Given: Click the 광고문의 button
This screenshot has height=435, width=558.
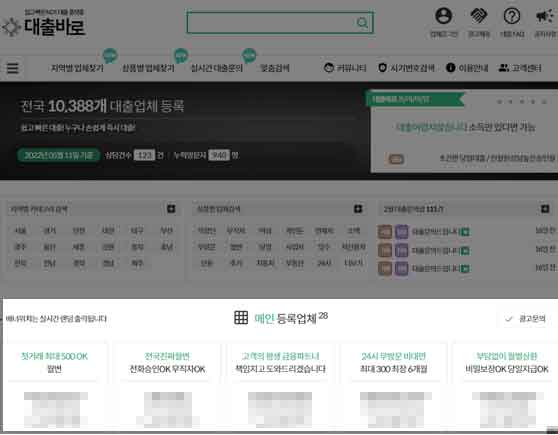Looking at the screenshot, I should (x=526, y=318).
